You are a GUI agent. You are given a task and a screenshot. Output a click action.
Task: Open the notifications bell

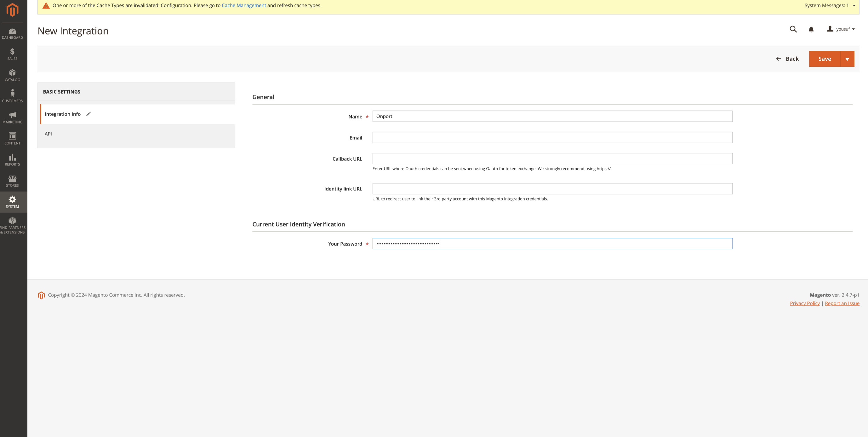coord(811,30)
